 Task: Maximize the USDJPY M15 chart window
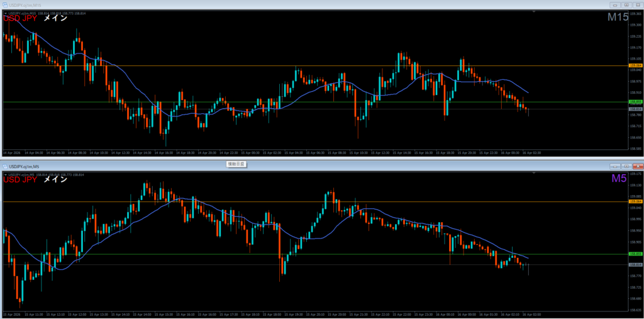pyautogui.click(x=626, y=5)
